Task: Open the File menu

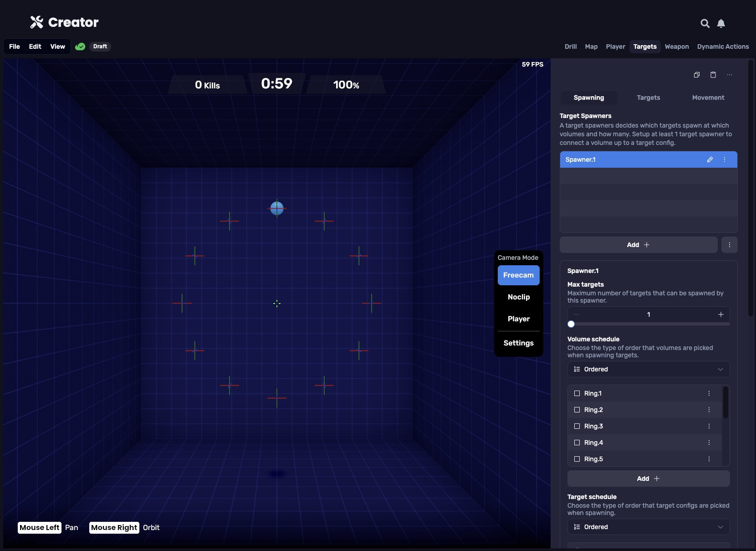Action: pyautogui.click(x=15, y=46)
